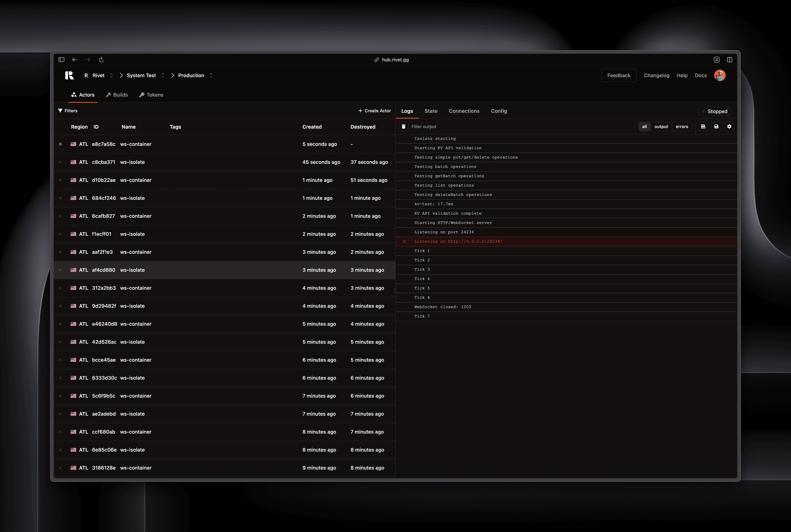Click the Create Actor button
Viewport: 791px width, 532px height.
375,111
